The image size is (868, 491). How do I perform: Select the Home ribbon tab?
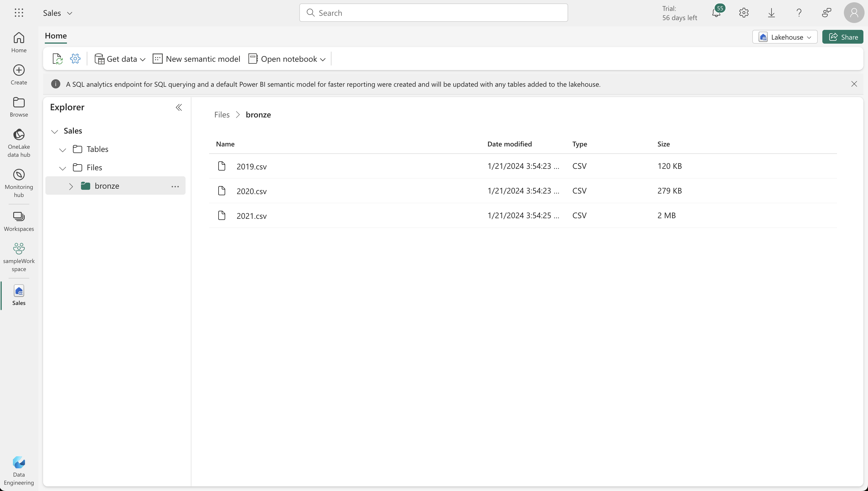tap(56, 36)
